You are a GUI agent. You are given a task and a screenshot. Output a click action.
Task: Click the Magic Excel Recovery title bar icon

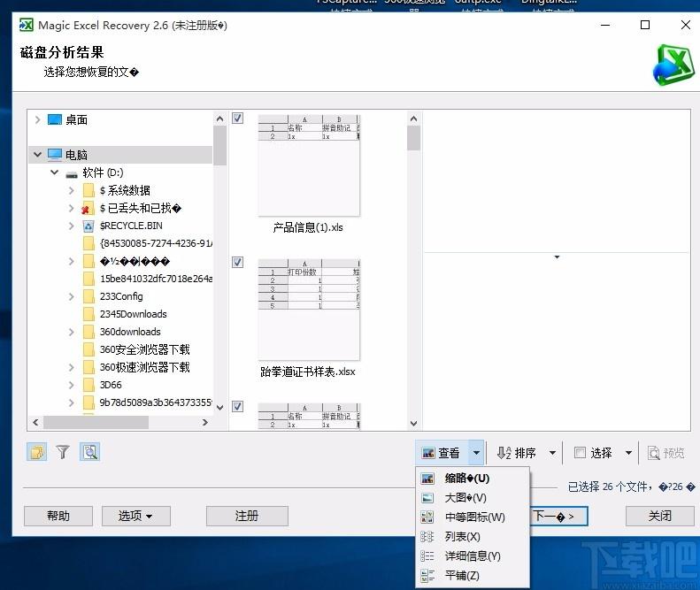click(x=27, y=25)
